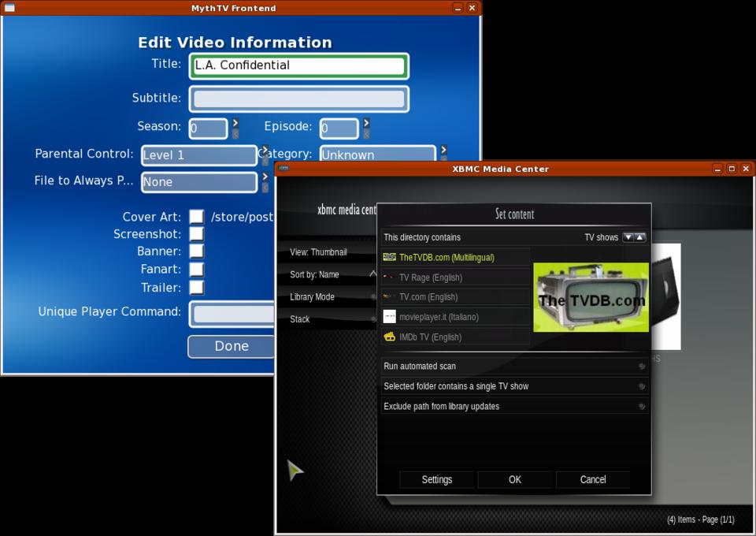Click OK in Set content dialog
This screenshot has width=756, height=536.
pyautogui.click(x=514, y=479)
